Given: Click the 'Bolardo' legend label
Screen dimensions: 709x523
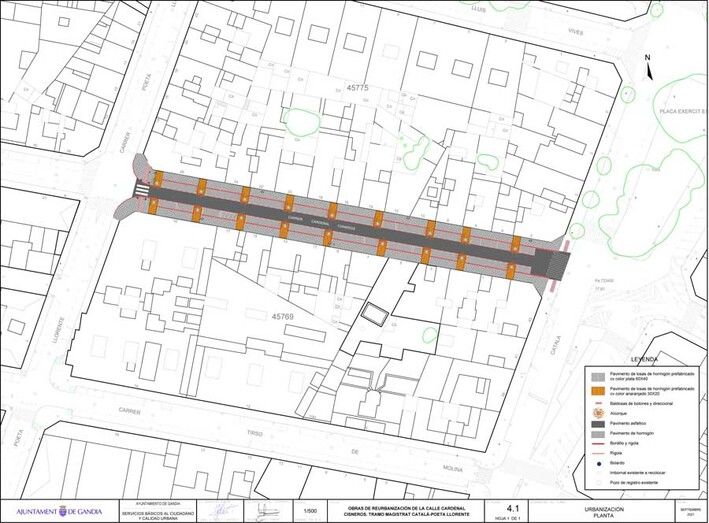Looking at the screenshot, I should [618, 463].
